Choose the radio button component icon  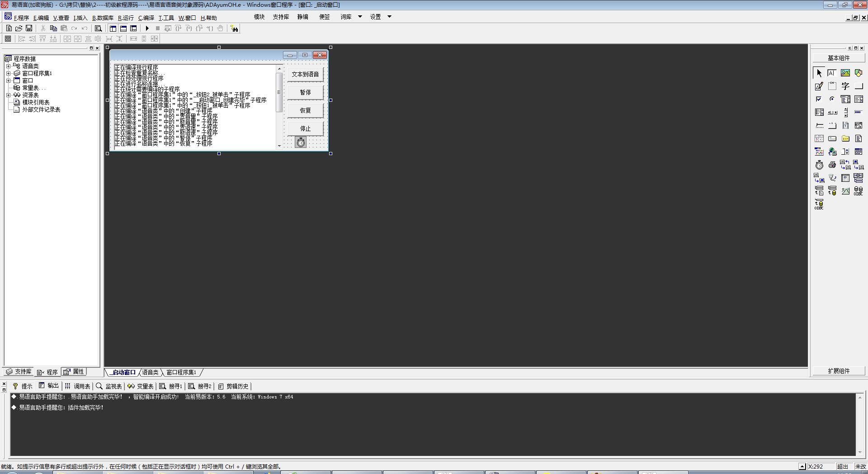[832, 99]
